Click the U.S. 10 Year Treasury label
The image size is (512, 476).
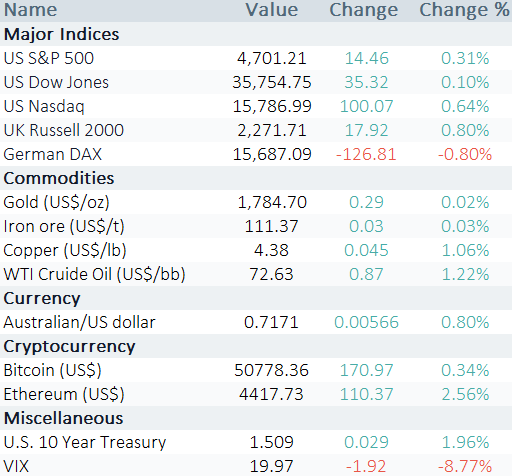point(85,442)
